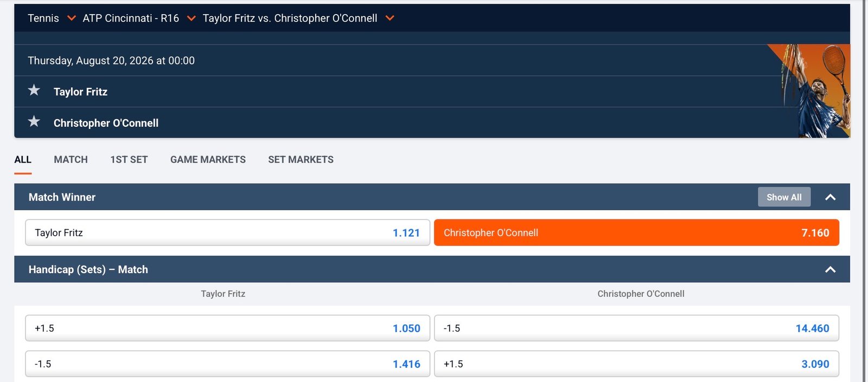Favorite Christopher O'Connell with the star icon
Image resolution: width=868 pixels, height=382 pixels.
(34, 122)
